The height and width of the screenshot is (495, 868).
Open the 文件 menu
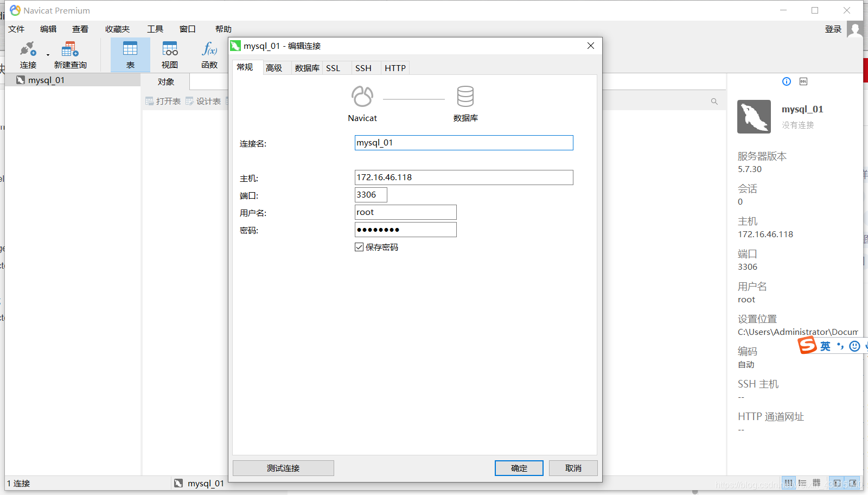(x=16, y=29)
